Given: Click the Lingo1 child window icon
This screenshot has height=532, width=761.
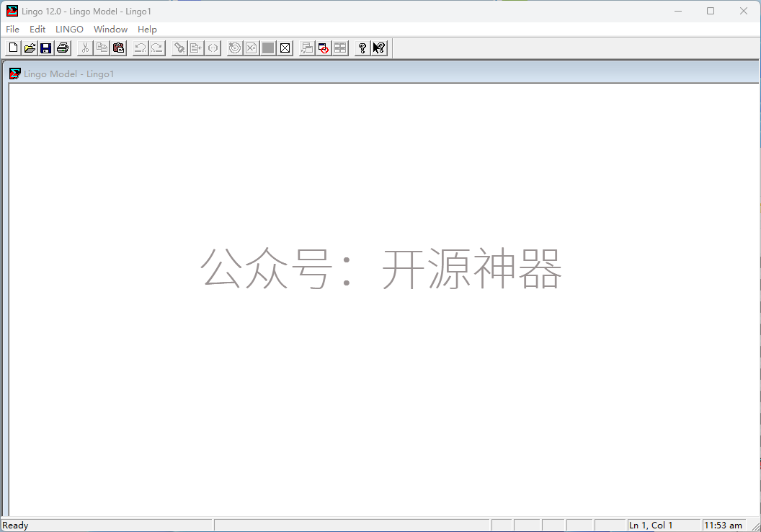Looking at the screenshot, I should click(x=15, y=74).
